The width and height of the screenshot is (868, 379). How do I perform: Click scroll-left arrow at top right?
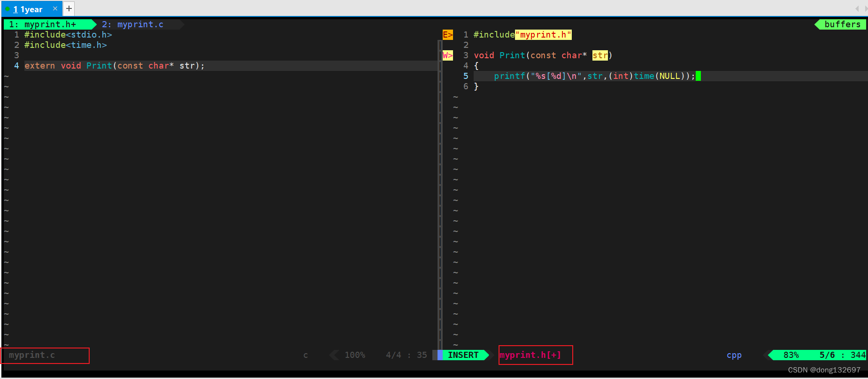point(857,8)
